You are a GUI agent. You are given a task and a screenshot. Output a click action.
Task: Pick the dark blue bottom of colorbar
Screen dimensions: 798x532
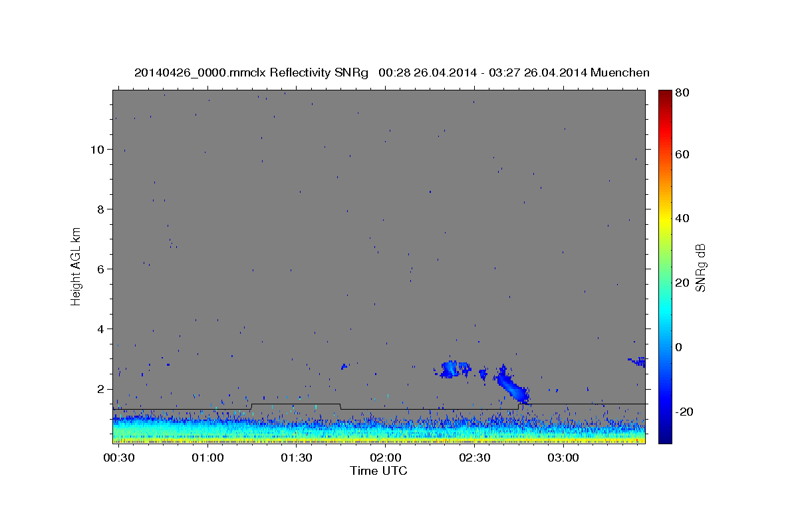click(665, 438)
